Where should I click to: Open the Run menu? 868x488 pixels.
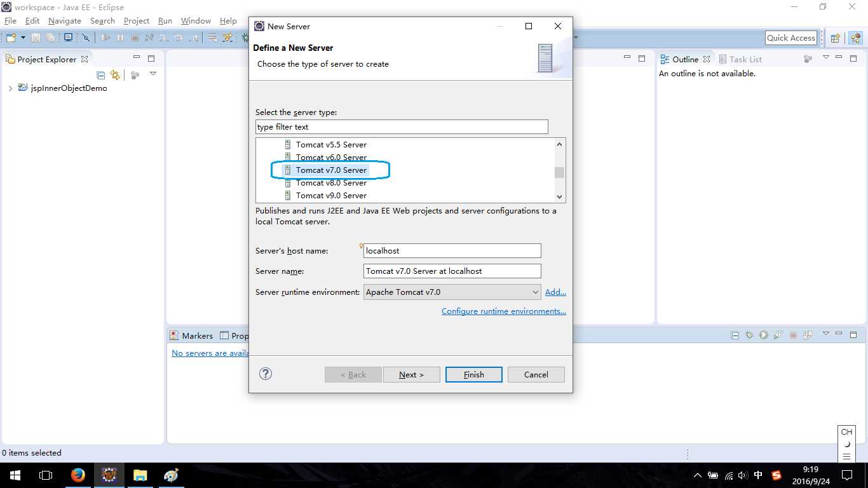click(165, 21)
